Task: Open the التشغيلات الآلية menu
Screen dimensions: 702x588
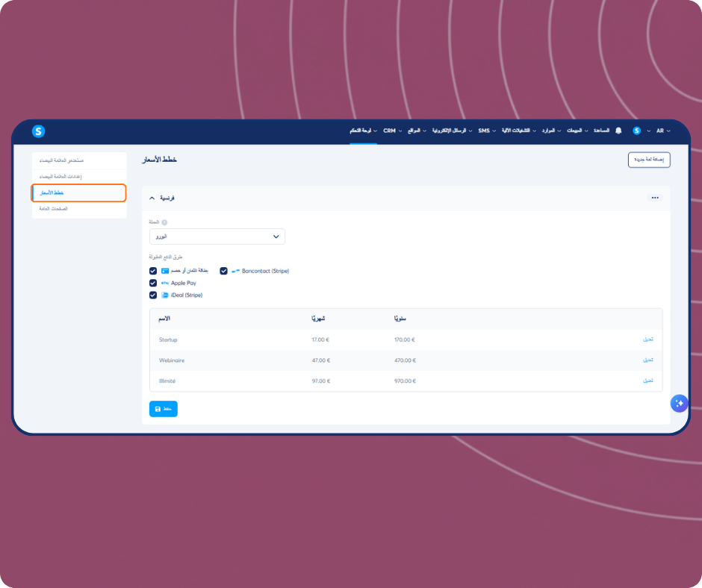Action: (x=519, y=131)
